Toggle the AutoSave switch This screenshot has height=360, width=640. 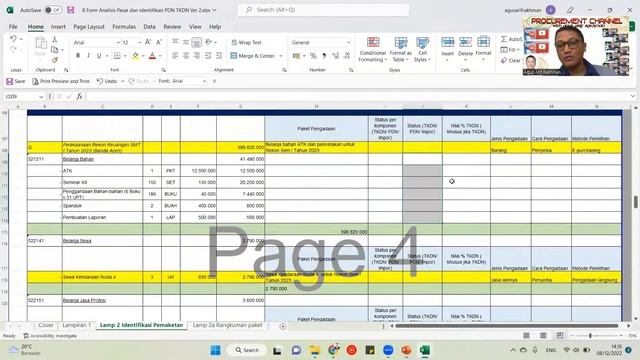(53, 10)
